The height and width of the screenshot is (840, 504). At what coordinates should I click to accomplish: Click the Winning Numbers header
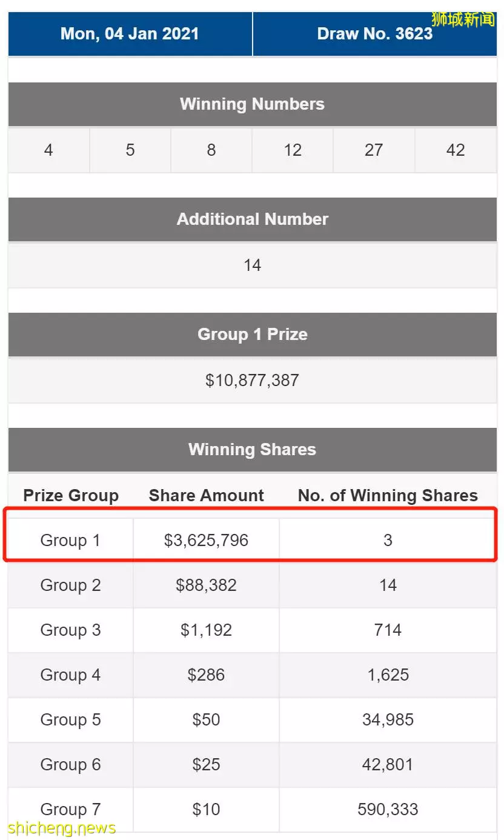[x=252, y=104]
